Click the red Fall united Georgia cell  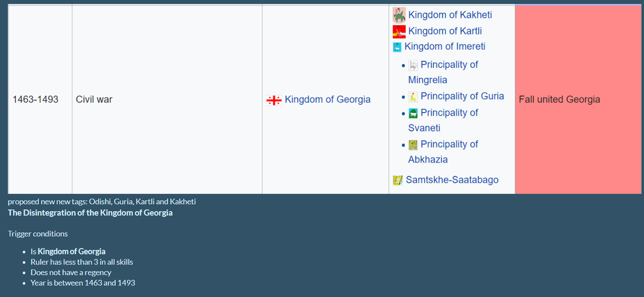tap(579, 99)
